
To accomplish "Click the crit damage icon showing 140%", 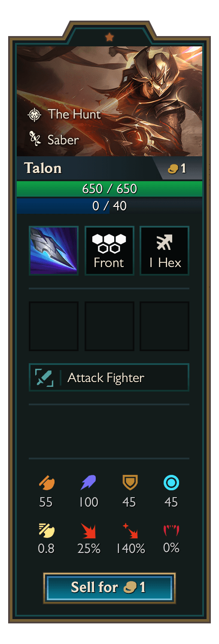I will click(x=130, y=531).
